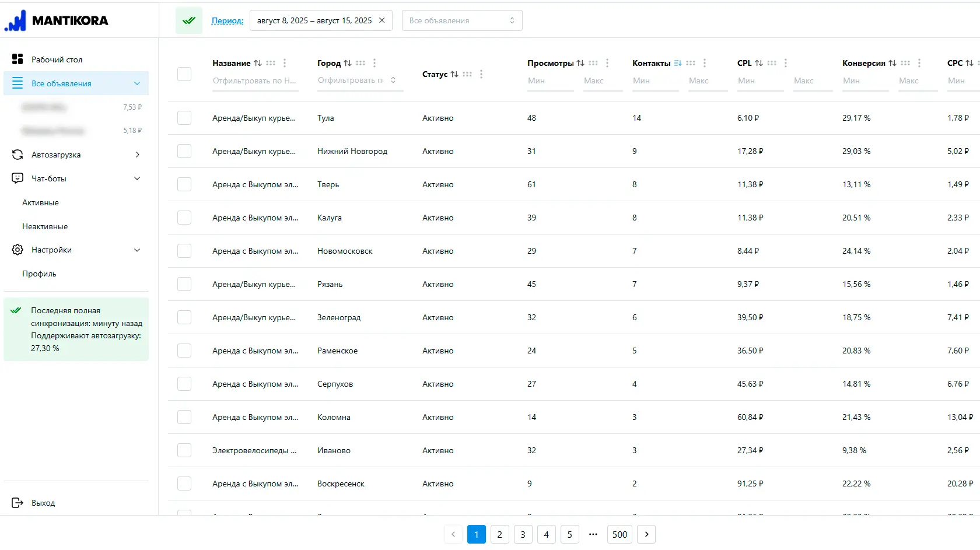Click the Серпухов city cell
The image size is (980, 550).
click(x=335, y=384)
